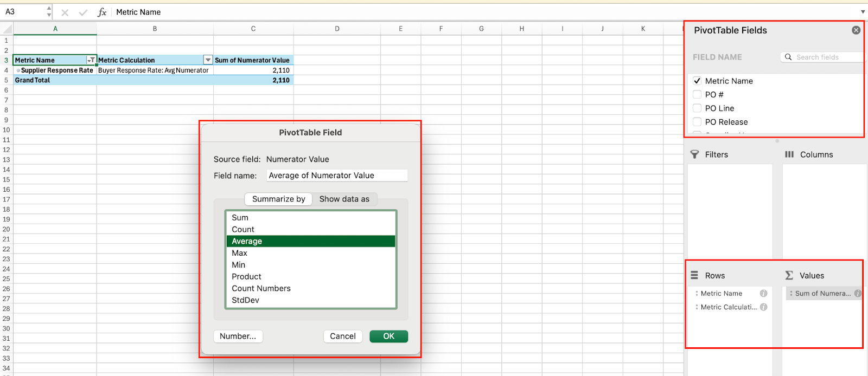Close the PivotTable Fields pane

tap(856, 30)
